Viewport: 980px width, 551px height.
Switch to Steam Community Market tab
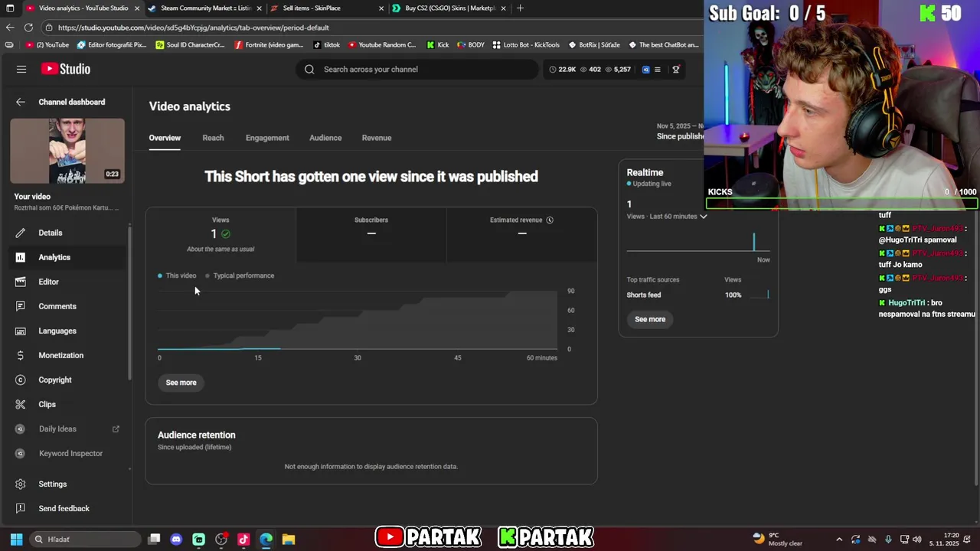(x=204, y=8)
